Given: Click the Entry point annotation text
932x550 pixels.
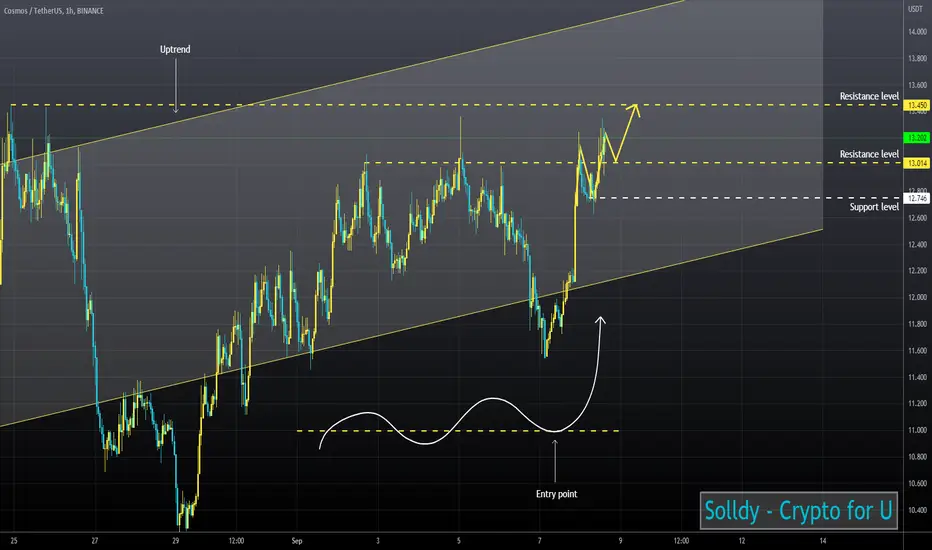Looking at the screenshot, I should [556, 494].
